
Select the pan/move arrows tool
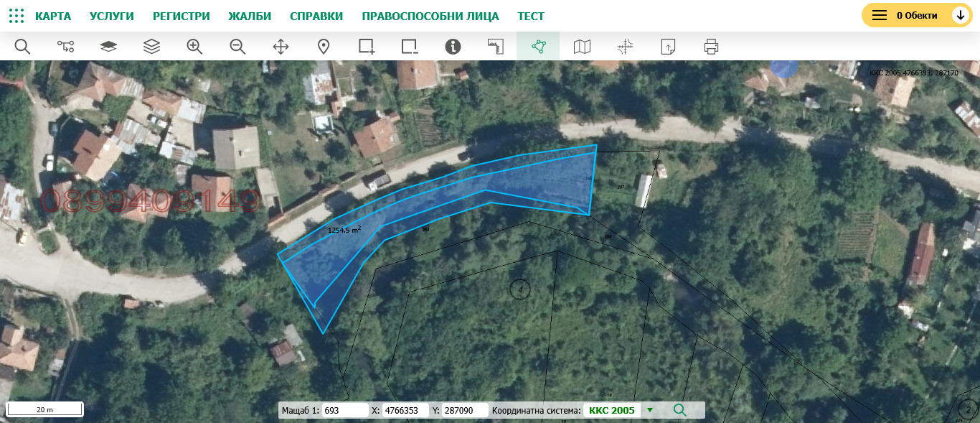pyautogui.click(x=281, y=47)
